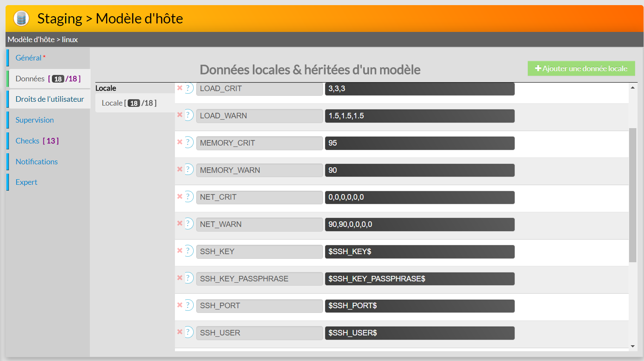The height and width of the screenshot is (361, 644).
Task: Delete the SSH_USER data entry
Action: pos(180,332)
